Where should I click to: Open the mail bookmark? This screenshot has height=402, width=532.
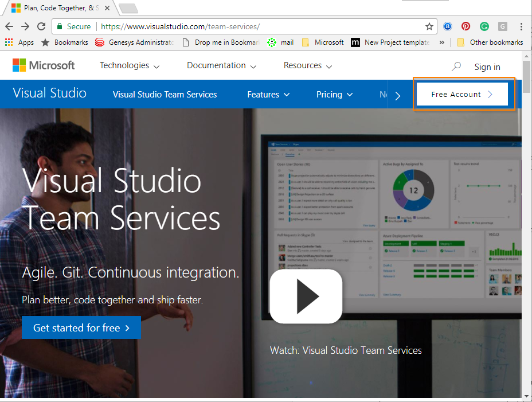pos(280,42)
